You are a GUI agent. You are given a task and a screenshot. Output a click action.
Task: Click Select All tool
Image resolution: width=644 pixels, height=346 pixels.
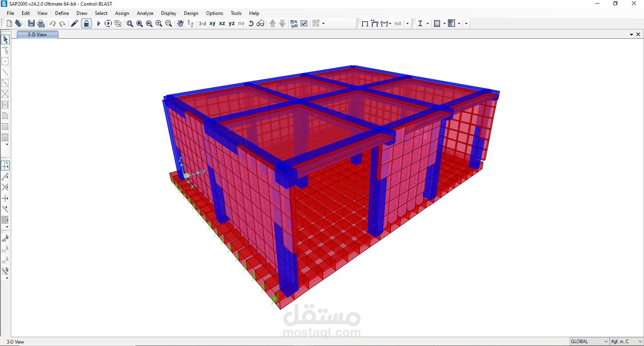coord(5,238)
